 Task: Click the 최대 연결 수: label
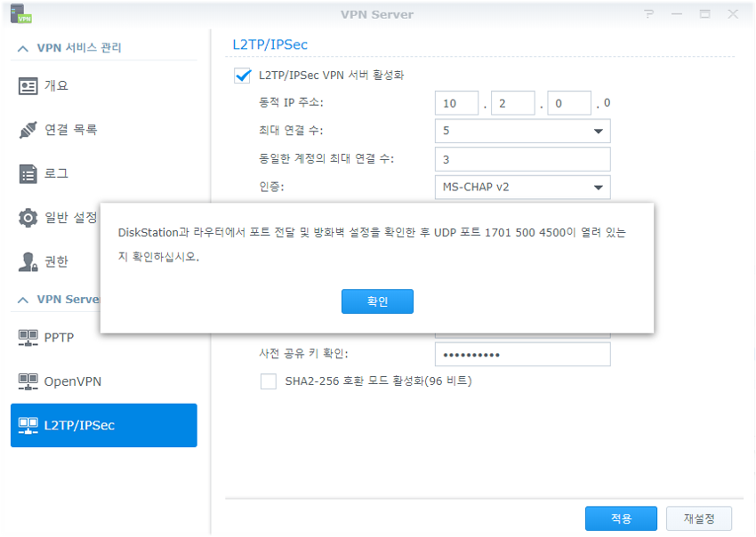pyautogui.click(x=291, y=131)
